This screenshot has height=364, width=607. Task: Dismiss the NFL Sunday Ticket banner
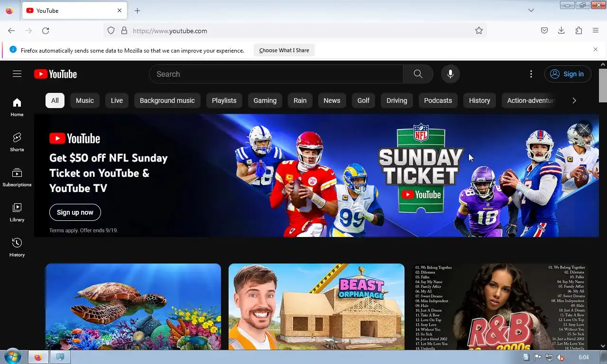coord(584,129)
